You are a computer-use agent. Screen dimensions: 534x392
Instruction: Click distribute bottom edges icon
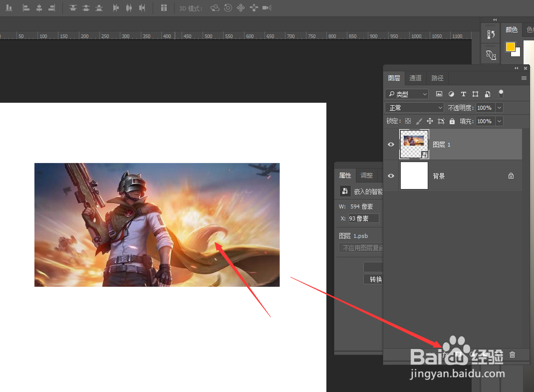(x=99, y=8)
